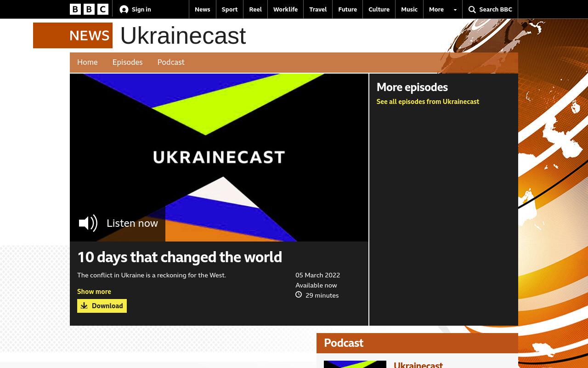
Task: Click the Search BBC magnifier icon
Action: (472, 10)
